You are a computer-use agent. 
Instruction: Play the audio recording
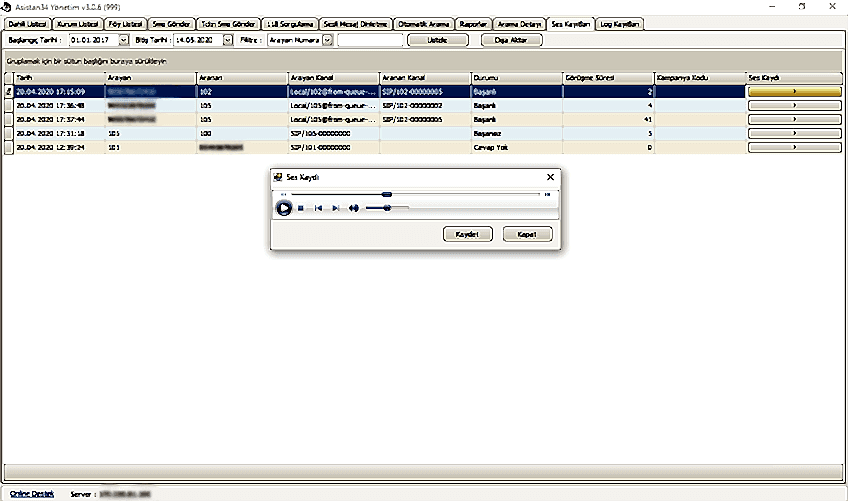(284, 208)
